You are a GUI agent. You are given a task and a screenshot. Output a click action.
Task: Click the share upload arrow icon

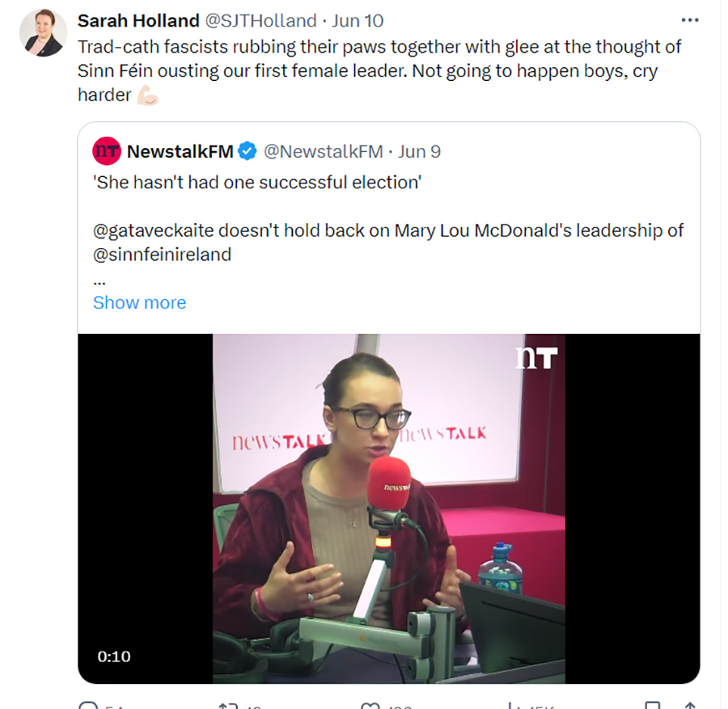coord(689,706)
